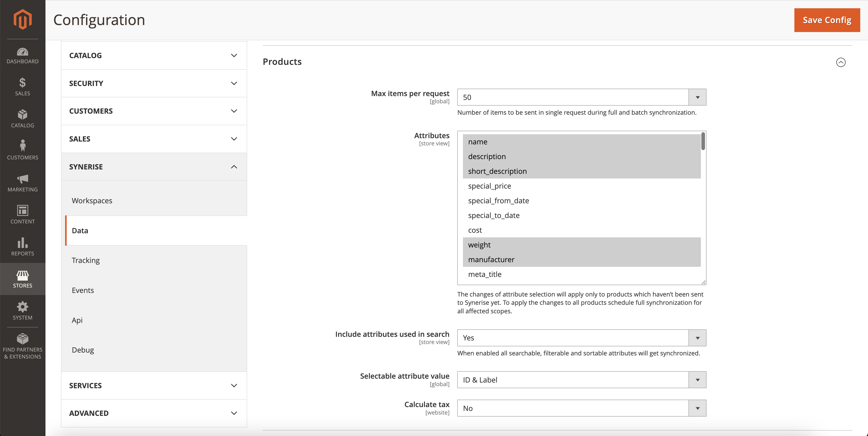Select the special_price attribute in the list
The image size is (868, 436).
pyautogui.click(x=489, y=186)
